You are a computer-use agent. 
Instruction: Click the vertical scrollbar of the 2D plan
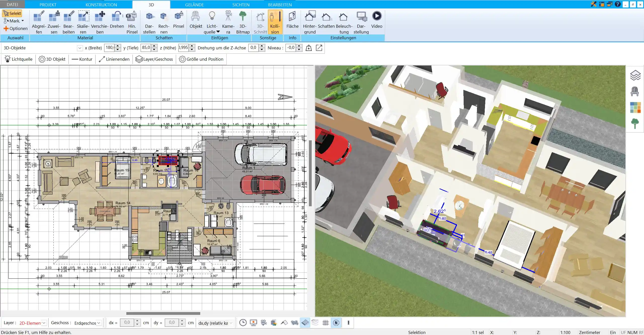point(310,173)
